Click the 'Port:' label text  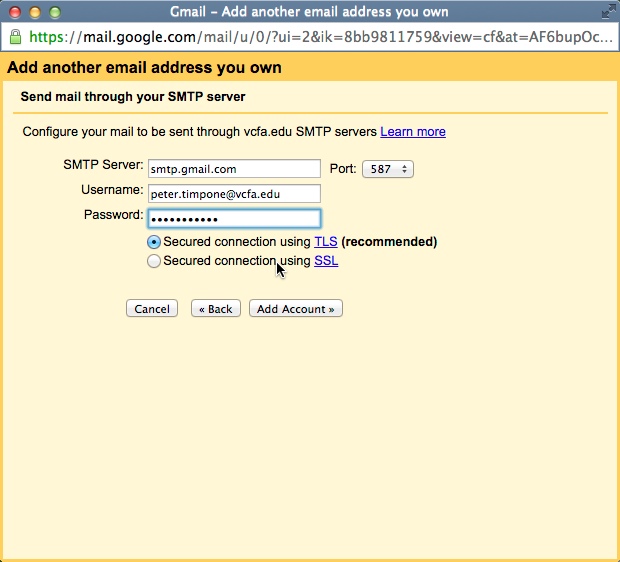343,169
